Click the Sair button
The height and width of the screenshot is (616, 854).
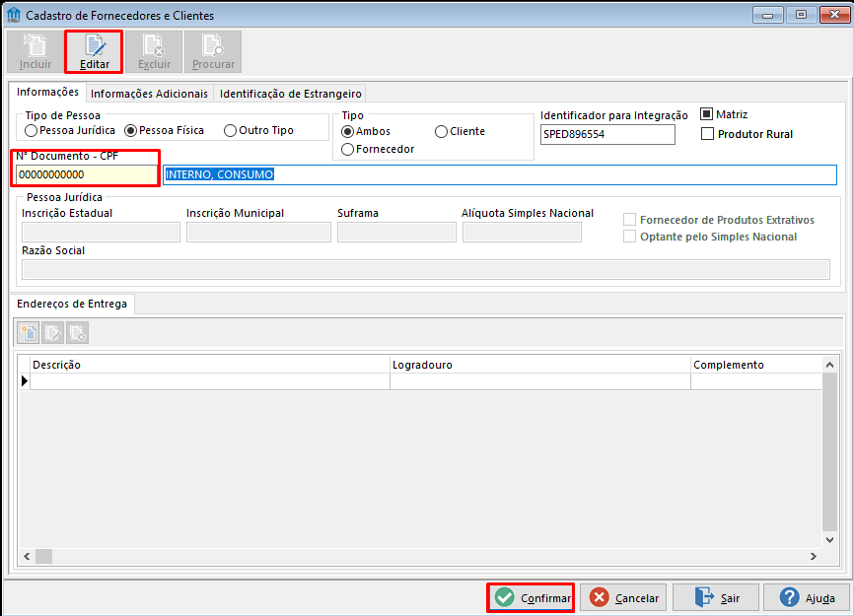tap(716, 598)
